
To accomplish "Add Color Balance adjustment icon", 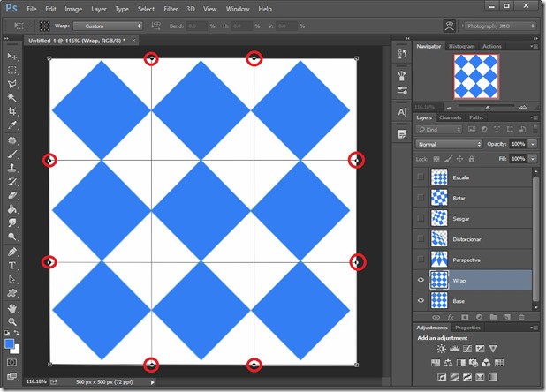I will coord(448,363).
